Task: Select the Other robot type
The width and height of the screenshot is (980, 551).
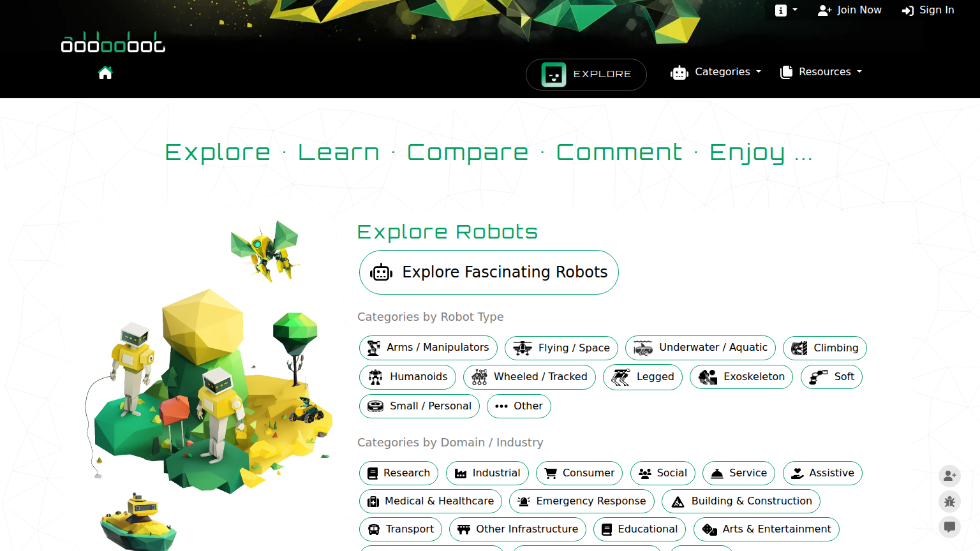Action: pyautogui.click(x=519, y=406)
